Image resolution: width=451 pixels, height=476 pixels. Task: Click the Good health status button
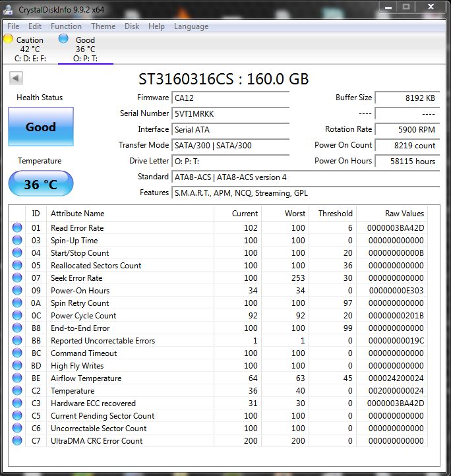(41, 127)
